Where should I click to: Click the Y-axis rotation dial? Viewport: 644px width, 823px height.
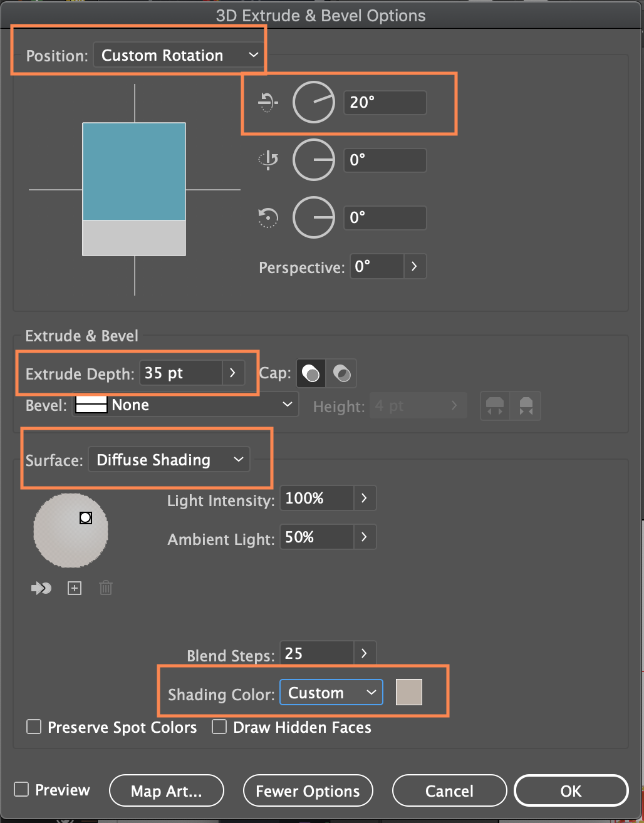pyautogui.click(x=314, y=160)
